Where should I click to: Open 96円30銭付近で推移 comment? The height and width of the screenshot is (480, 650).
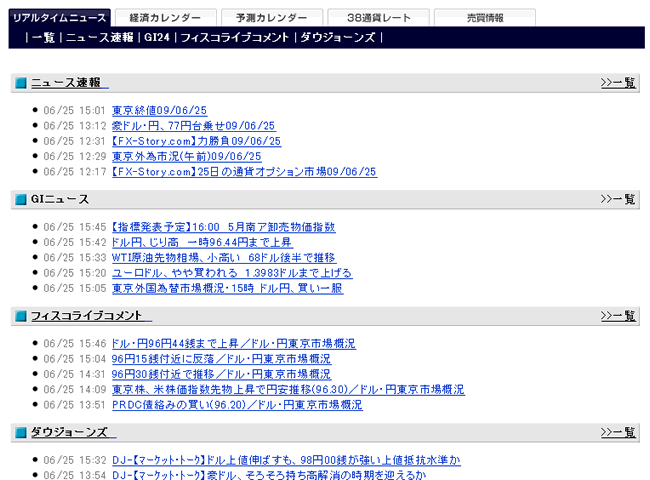coord(221,375)
